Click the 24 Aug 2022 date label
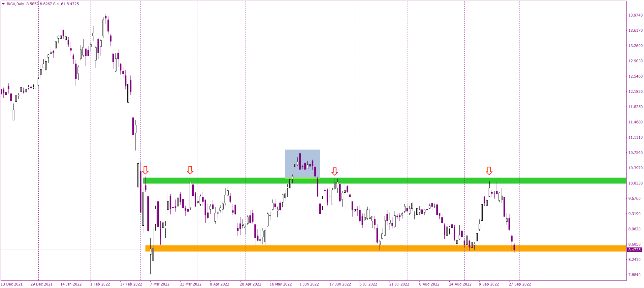 [x=460, y=284]
